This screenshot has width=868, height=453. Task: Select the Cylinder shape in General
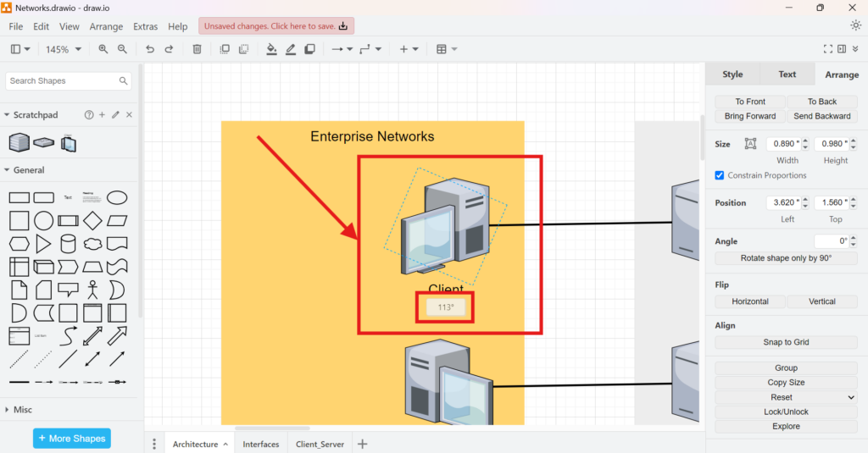(68, 244)
